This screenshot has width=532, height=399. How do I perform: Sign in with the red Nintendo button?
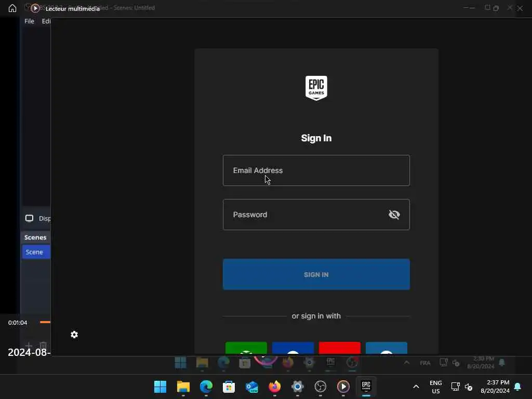click(x=340, y=348)
